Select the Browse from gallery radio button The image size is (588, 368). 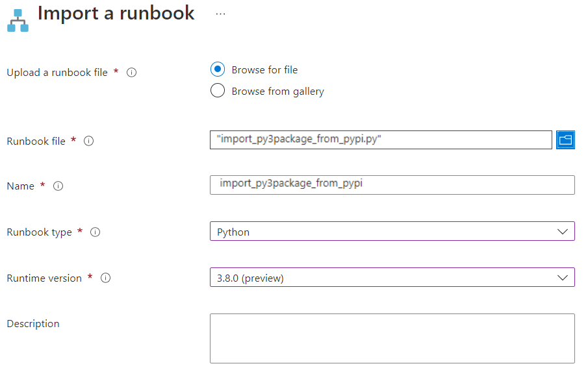click(218, 91)
